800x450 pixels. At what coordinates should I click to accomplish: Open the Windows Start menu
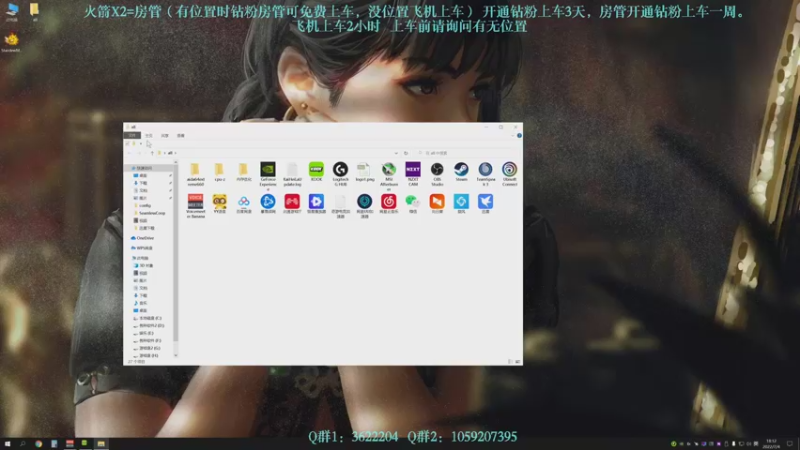click(x=7, y=444)
